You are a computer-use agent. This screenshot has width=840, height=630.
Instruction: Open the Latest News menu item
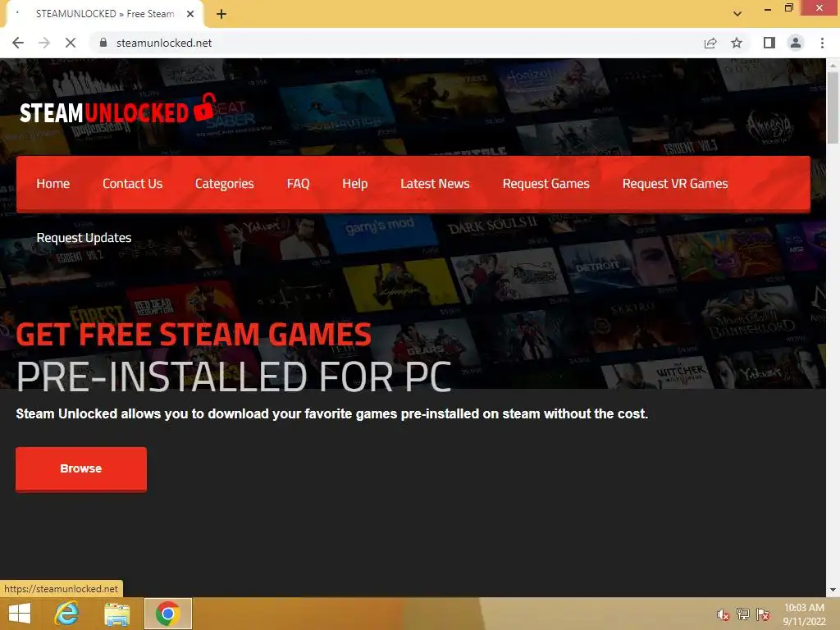[x=435, y=184]
